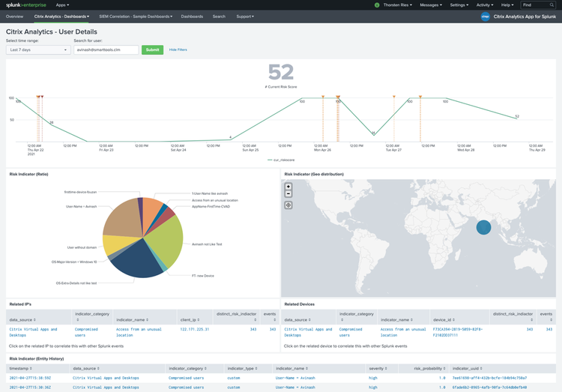
Task: Click the 52 current risk score value
Action: 281,72
